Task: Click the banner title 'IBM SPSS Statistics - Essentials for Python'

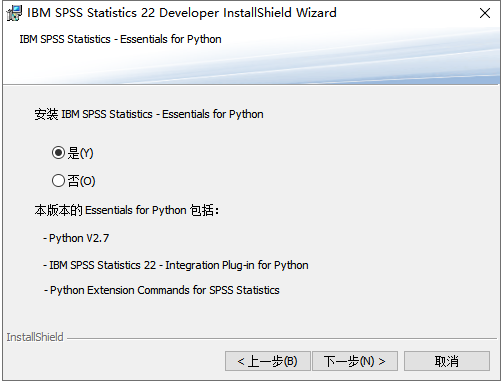Action: pos(120,39)
